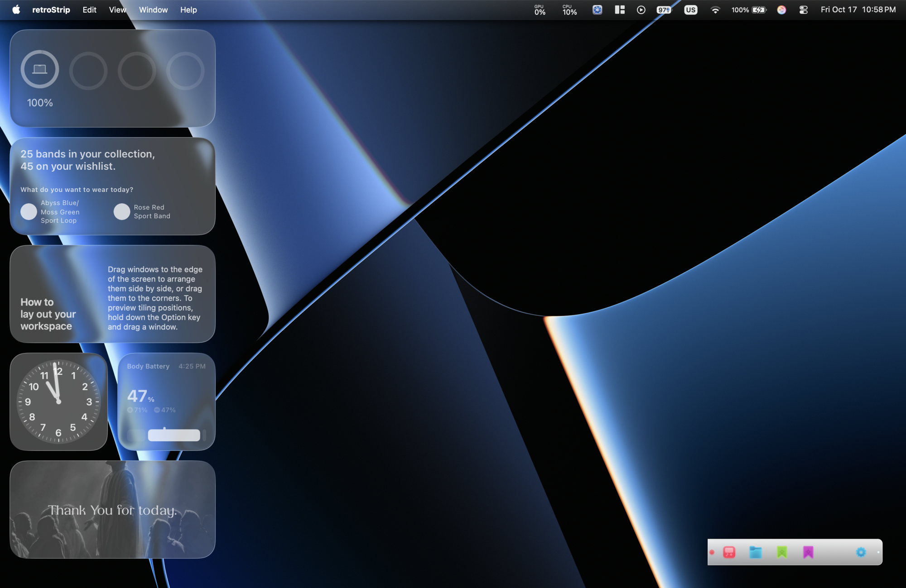Screen dimensions: 906x588
Task: Click the red record dot in the strip
Action: pos(713,552)
